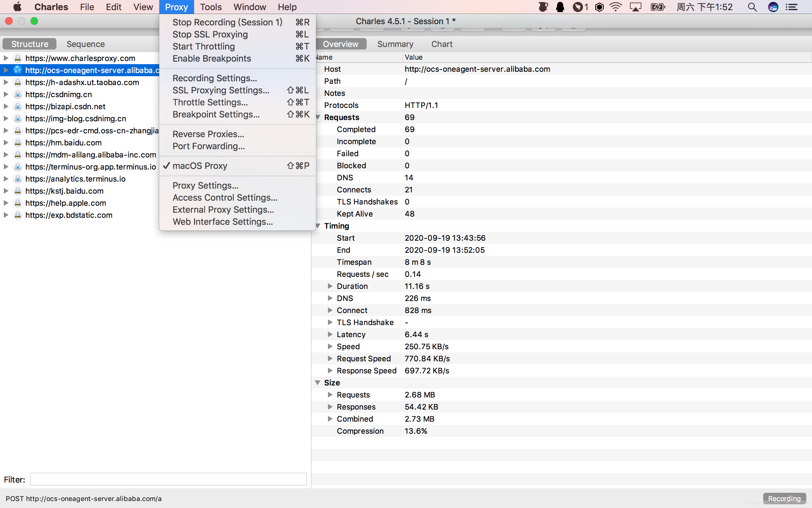Image resolution: width=812 pixels, height=508 pixels.
Task: Select the Structure tab
Action: coord(29,44)
